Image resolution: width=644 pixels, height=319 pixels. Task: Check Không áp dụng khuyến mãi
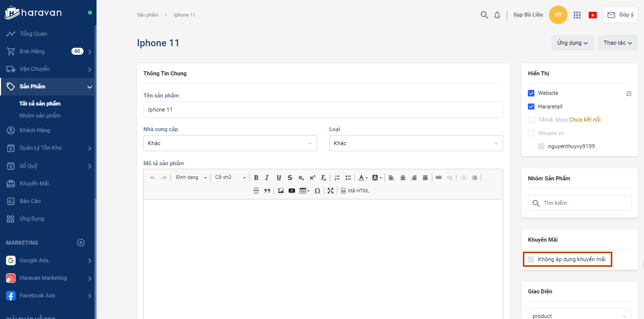click(531, 259)
